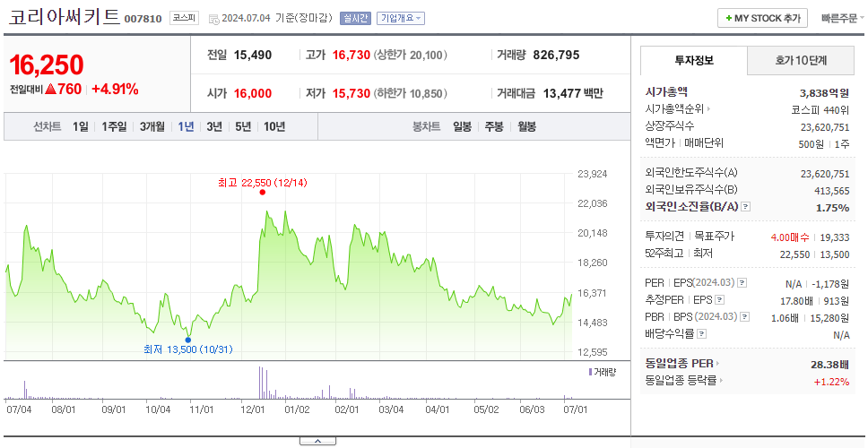Open help icon next to 추정PER EPS
This screenshot has height=448, width=868.
coord(719,300)
